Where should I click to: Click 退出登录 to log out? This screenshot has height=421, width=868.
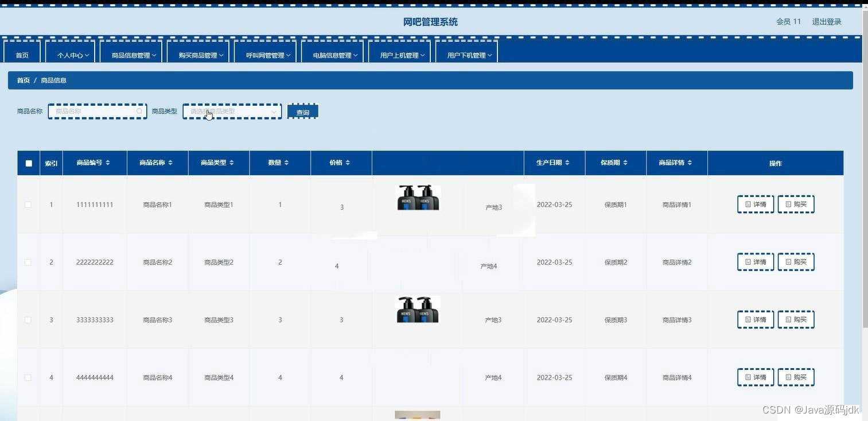(827, 22)
